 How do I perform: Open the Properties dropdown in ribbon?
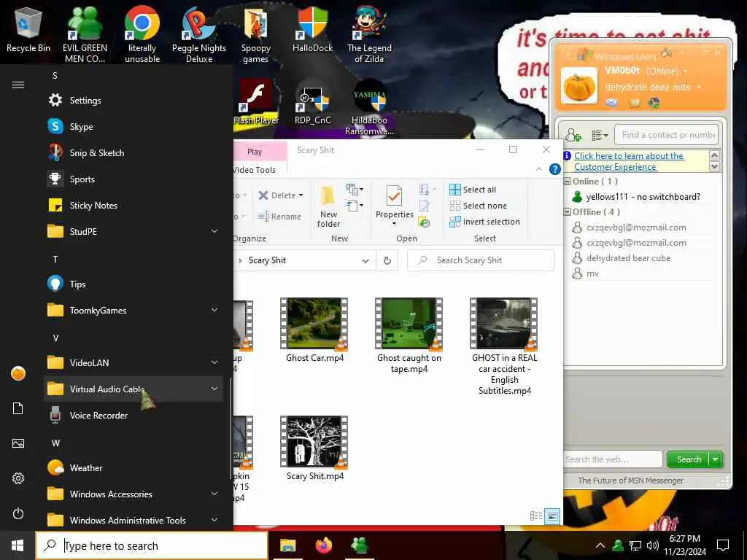[394, 223]
